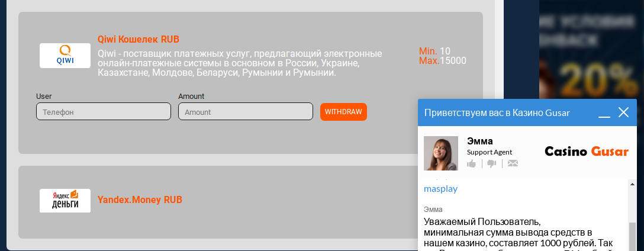Viewport: 644px width, 251px height.
Task: Click the envelope email transcript icon
Action: click(x=513, y=163)
